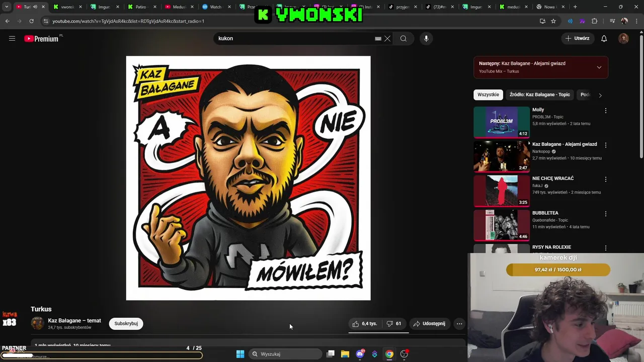Viewport: 644px width, 362px height.
Task: Switch to the meduski browser tab
Action: 513,7
